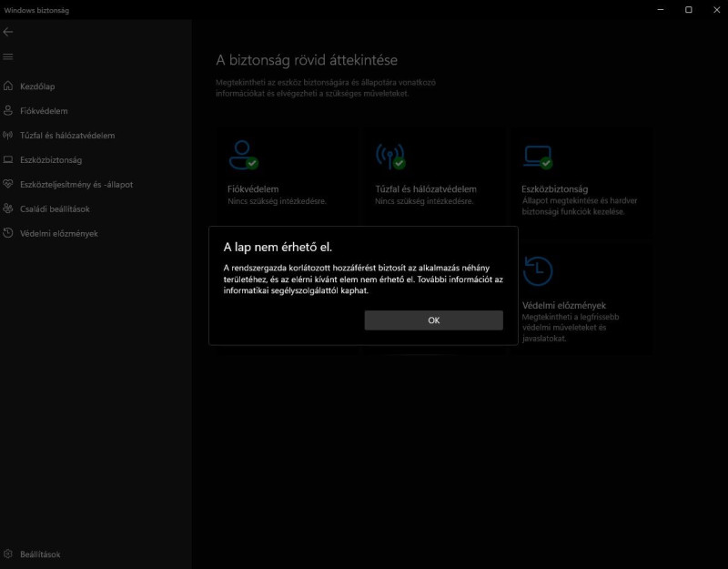728x569 pixels.
Task: Click the Kezdőlap home icon in sidebar
Action: [x=8, y=86]
